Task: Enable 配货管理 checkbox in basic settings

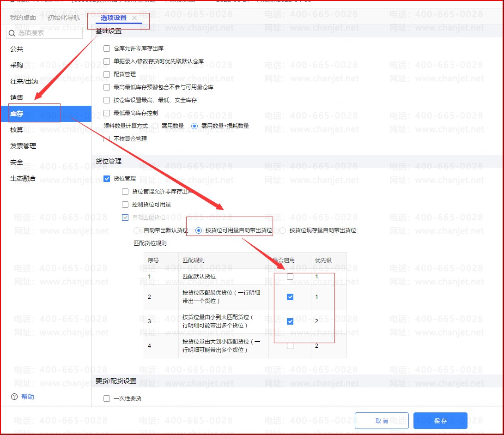Action: tap(107, 74)
